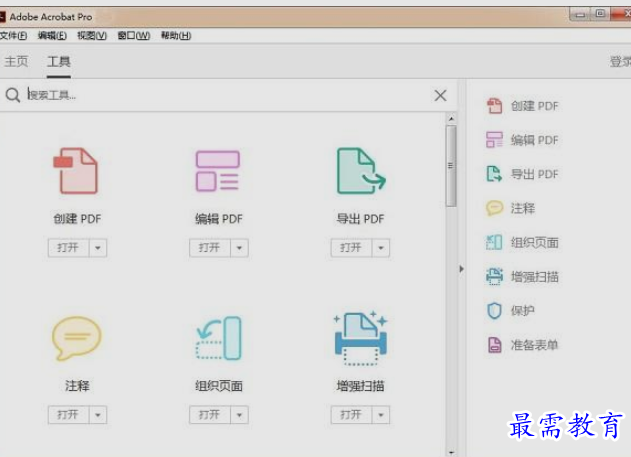Click the 编辑 PDF icon in right pane
This screenshot has height=457, width=631.
point(495,140)
